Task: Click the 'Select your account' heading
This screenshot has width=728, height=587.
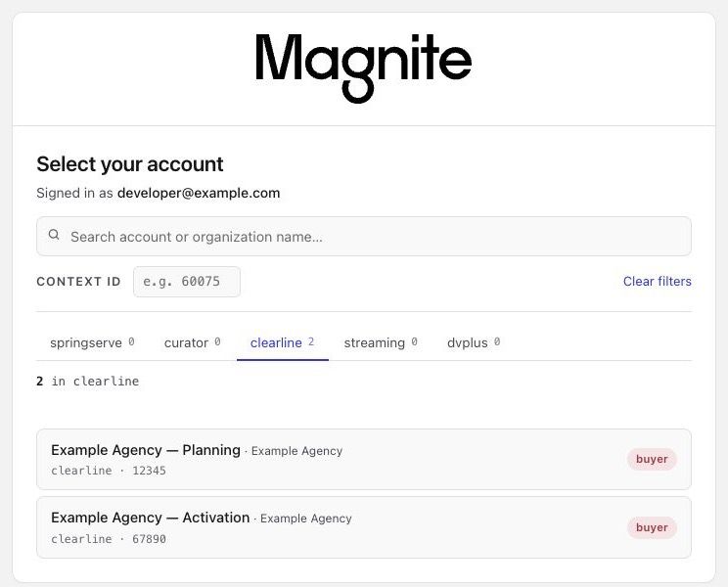Action: pyautogui.click(x=130, y=164)
